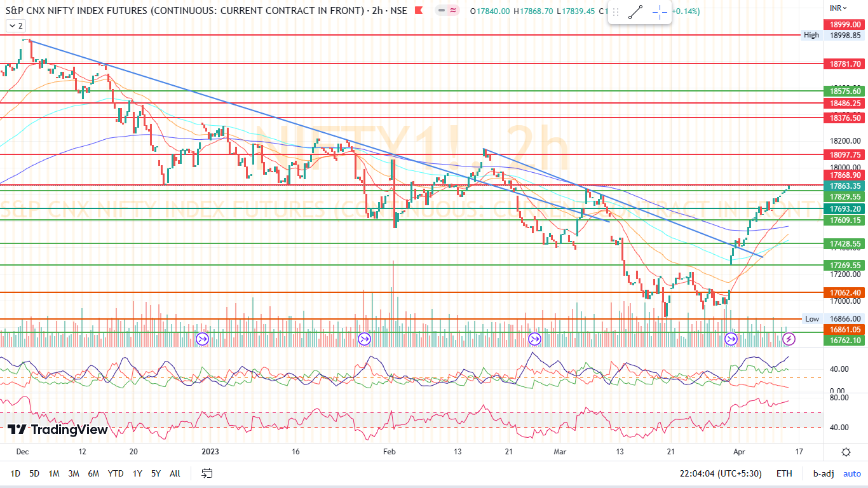This screenshot has width=868, height=488.
Task: Open chart settings gear icon
Action: (x=846, y=452)
